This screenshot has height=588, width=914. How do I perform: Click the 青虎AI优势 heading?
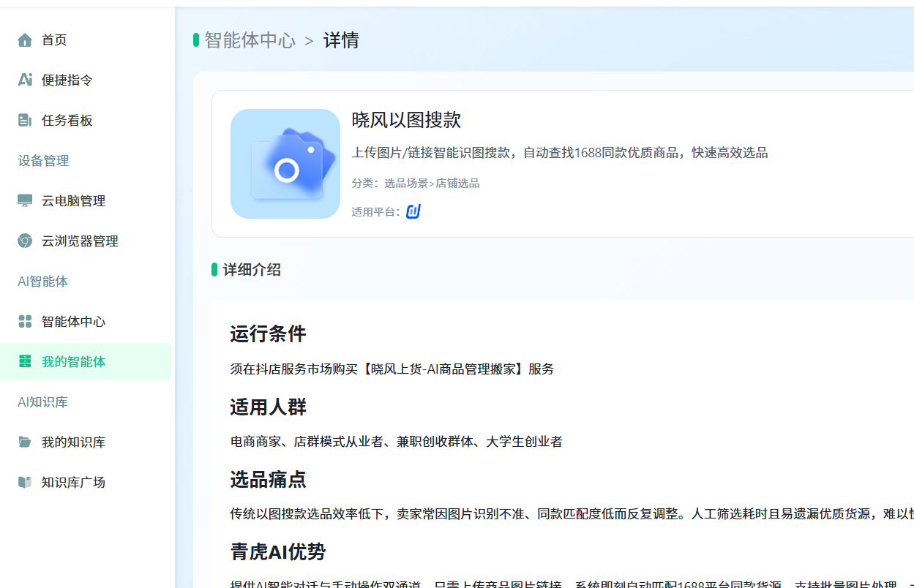pos(277,551)
